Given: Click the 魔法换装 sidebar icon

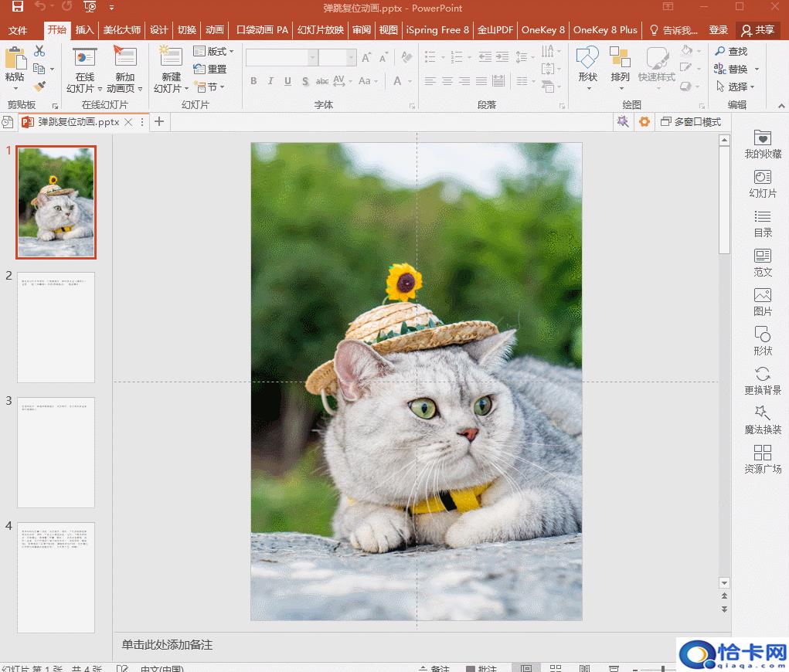Looking at the screenshot, I should click(763, 420).
